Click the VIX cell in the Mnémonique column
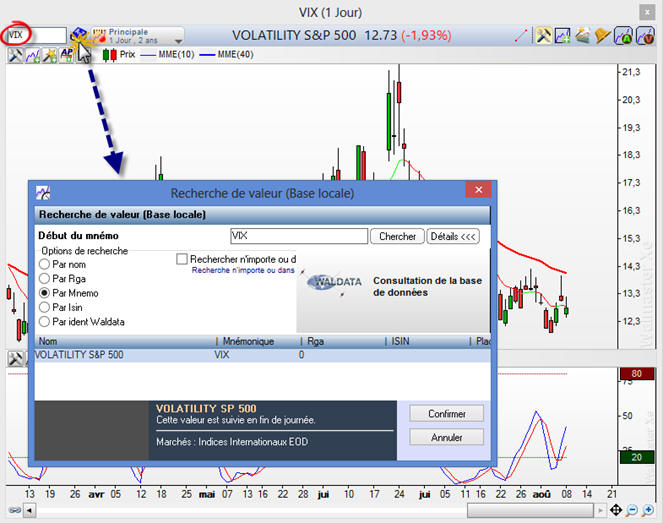Viewport: 663px width, 523px height. coord(222,355)
